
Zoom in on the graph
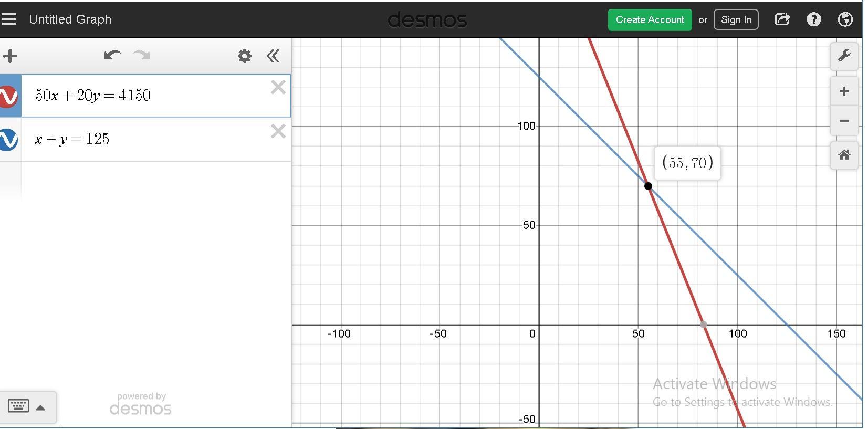tap(844, 91)
